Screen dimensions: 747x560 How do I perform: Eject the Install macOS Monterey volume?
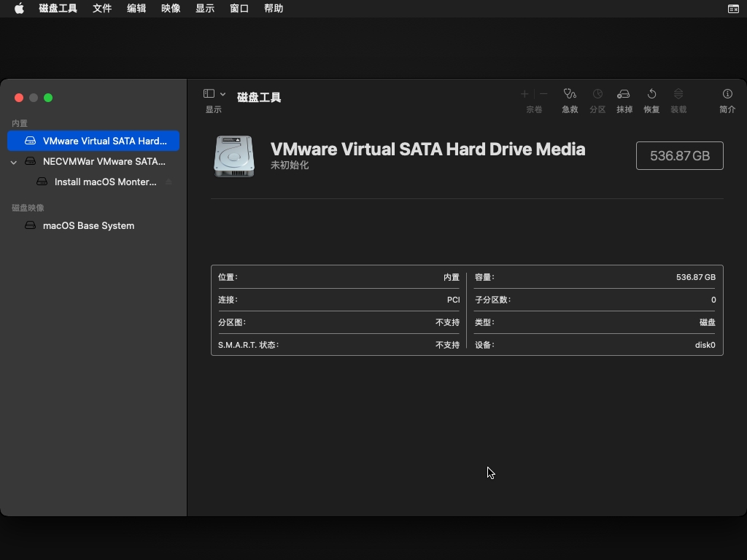(169, 182)
